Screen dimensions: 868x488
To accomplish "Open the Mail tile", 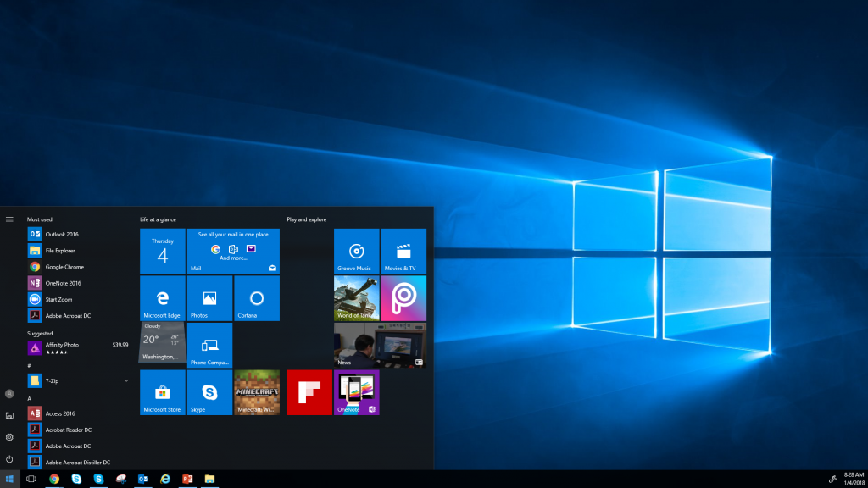I will tap(233, 251).
